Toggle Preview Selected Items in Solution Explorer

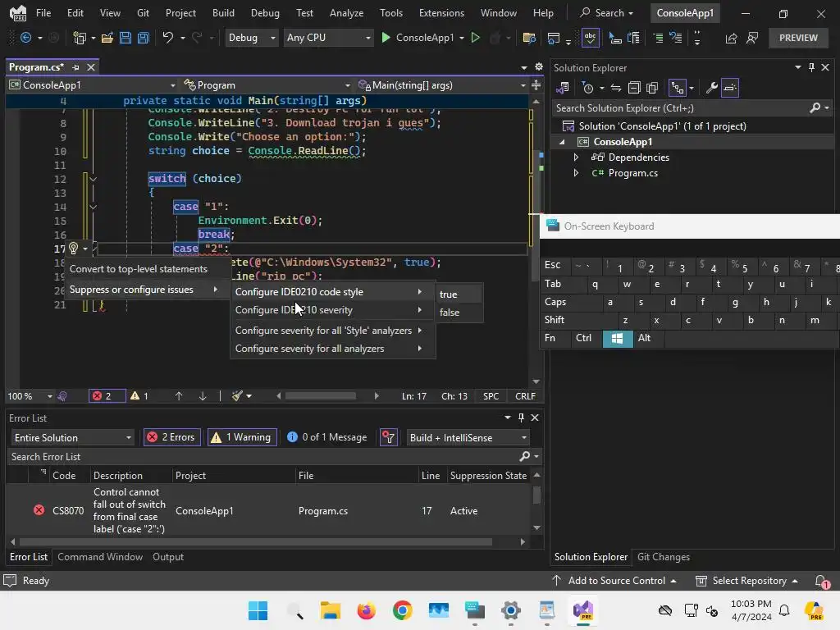730,88
